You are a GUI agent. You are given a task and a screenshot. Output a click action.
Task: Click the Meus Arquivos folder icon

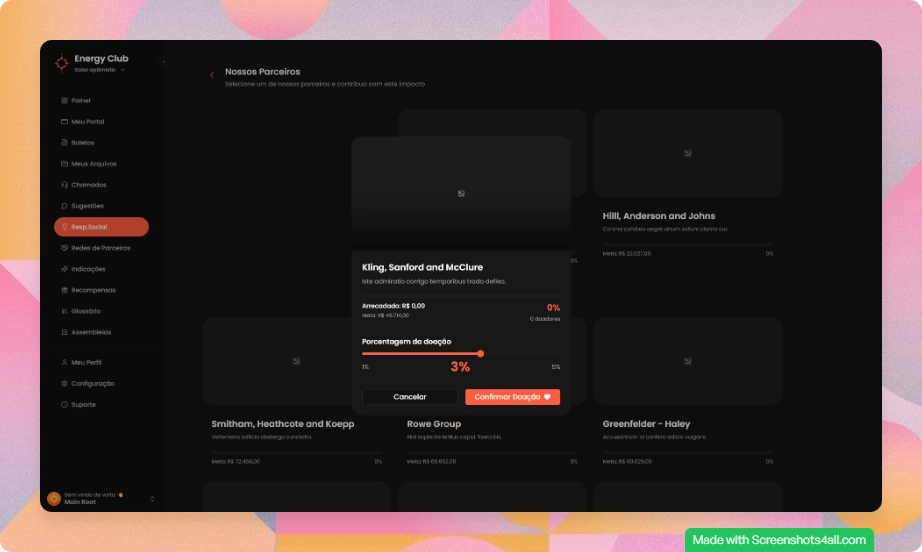pos(64,164)
